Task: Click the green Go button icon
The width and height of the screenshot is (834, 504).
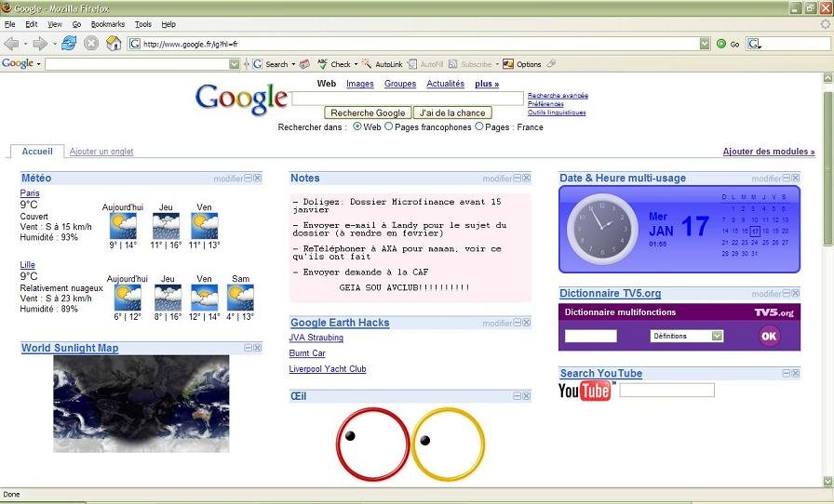Action: [721, 44]
